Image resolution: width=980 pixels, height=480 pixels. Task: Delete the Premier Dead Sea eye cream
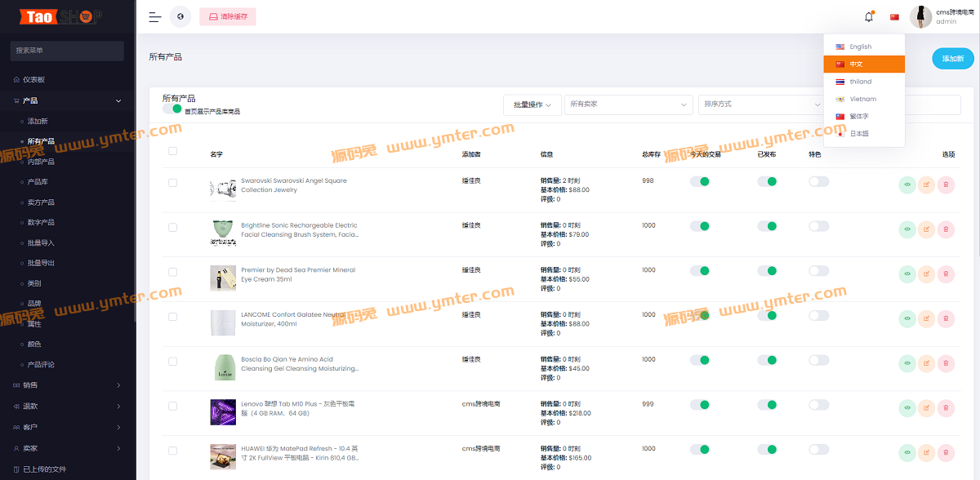(946, 274)
